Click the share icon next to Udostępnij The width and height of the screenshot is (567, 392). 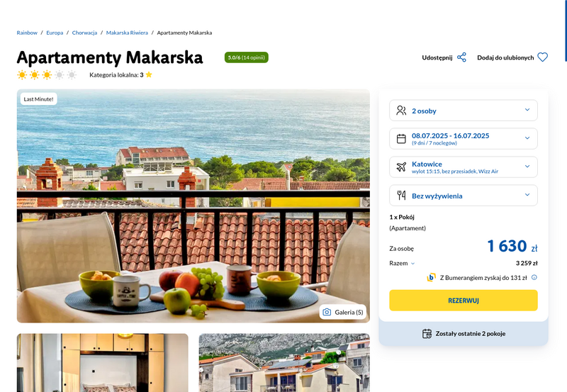click(x=461, y=57)
